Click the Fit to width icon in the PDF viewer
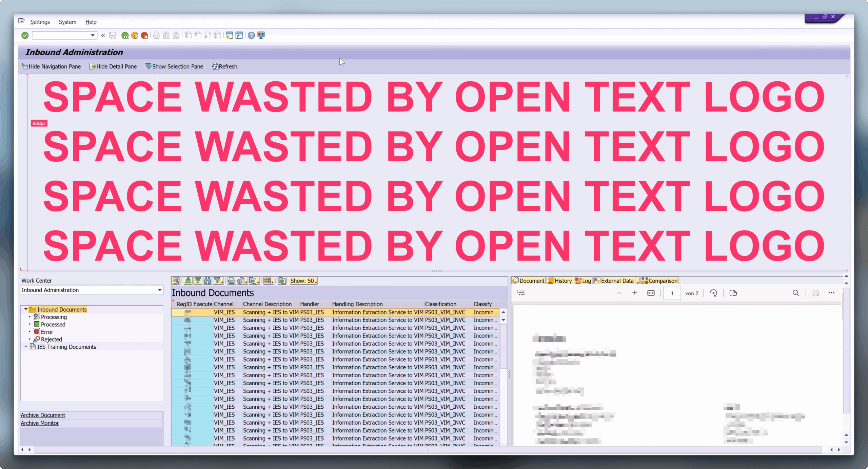 (651, 293)
